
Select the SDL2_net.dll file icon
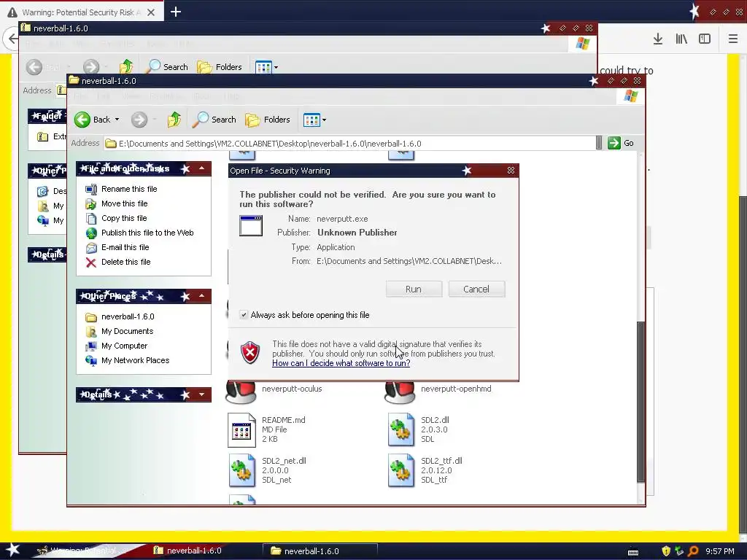pos(241,470)
